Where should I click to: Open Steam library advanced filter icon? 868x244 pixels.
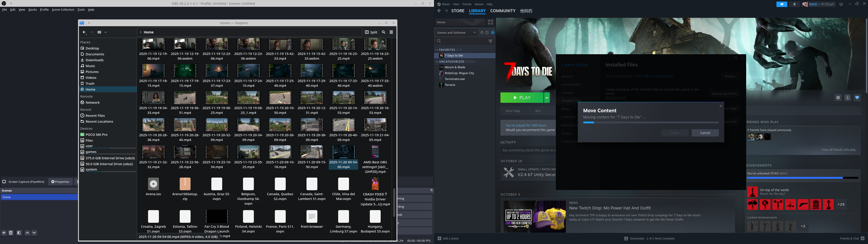[x=490, y=41]
